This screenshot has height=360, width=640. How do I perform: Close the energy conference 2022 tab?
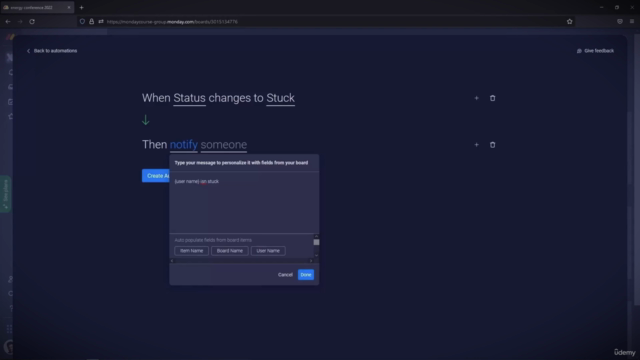click(69, 7)
